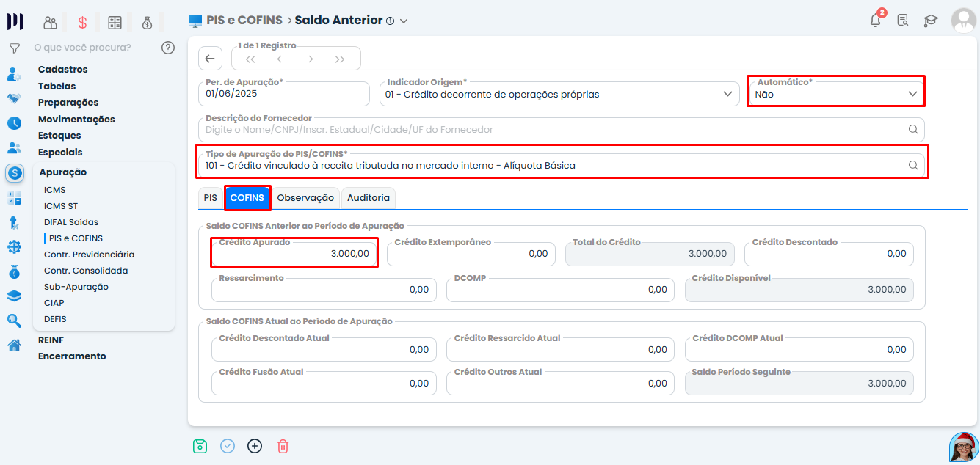Image resolution: width=980 pixels, height=465 pixels.
Task: Click Movimentações in the left sidebar
Action: point(76,119)
